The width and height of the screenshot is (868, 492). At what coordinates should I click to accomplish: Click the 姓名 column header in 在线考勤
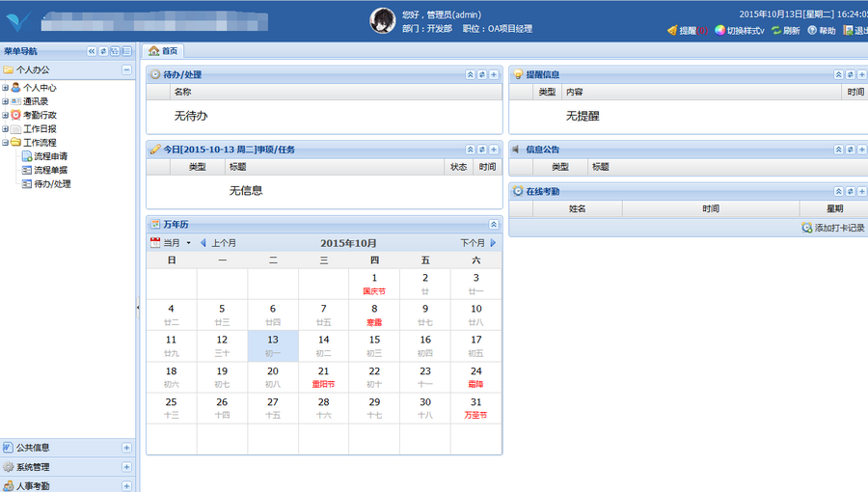[x=578, y=208]
